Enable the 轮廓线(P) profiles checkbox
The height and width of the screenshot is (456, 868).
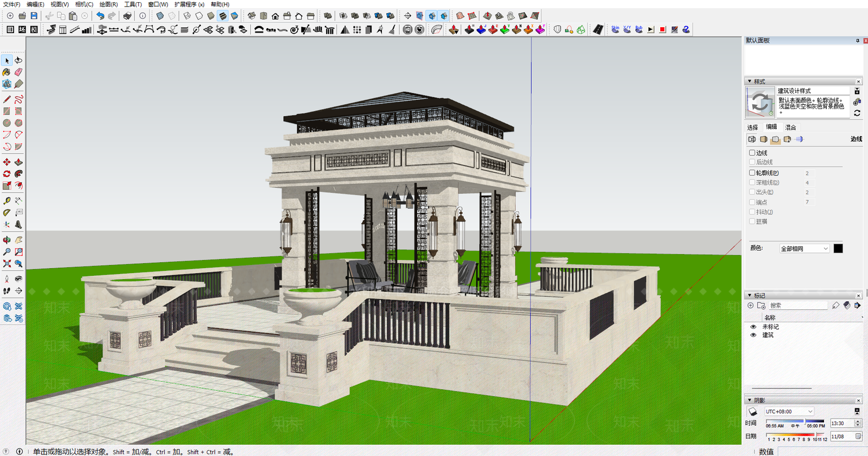tap(752, 173)
